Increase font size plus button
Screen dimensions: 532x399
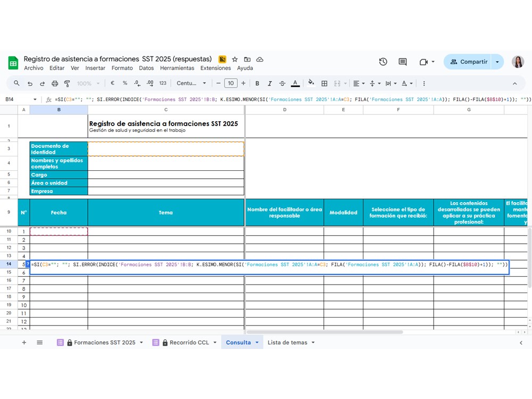[x=243, y=83]
